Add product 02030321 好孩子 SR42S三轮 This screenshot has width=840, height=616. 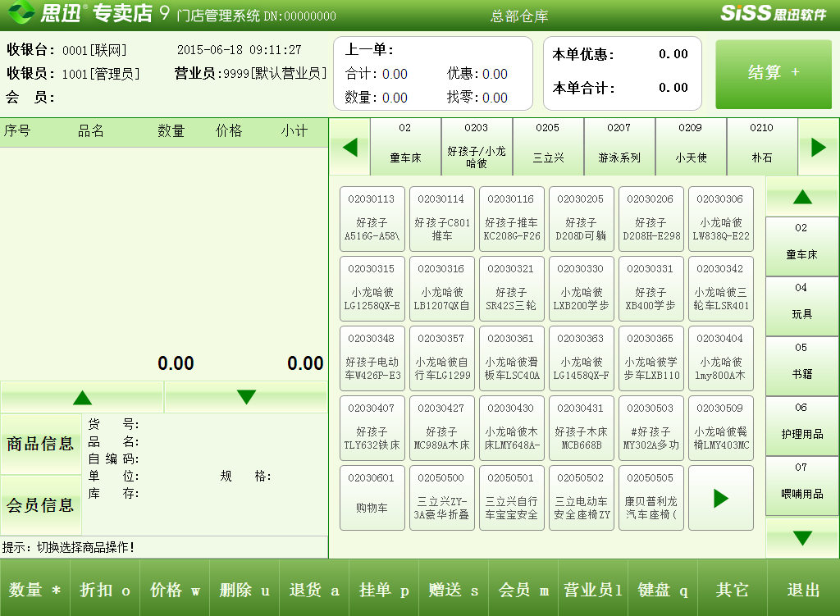tap(512, 288)
